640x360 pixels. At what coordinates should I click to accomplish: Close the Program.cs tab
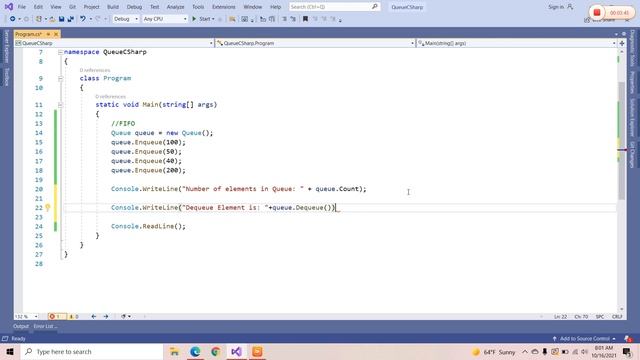[x=56, y=34]
